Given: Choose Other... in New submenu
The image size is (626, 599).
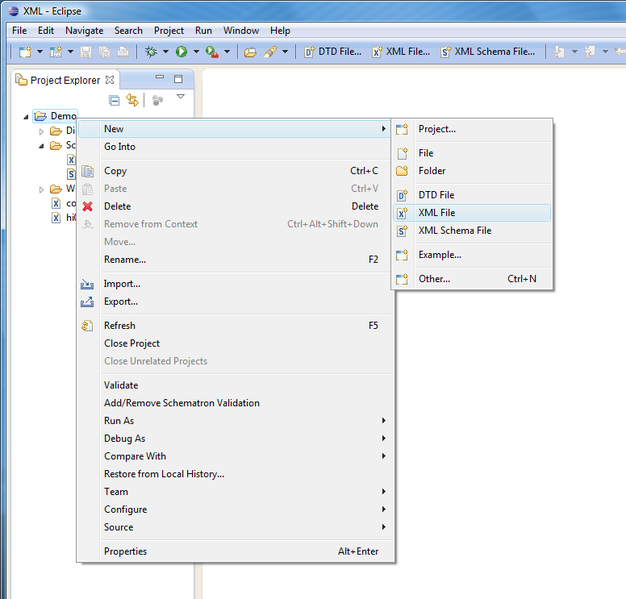Looking at the screenshot, I should [x=472, y=279].
